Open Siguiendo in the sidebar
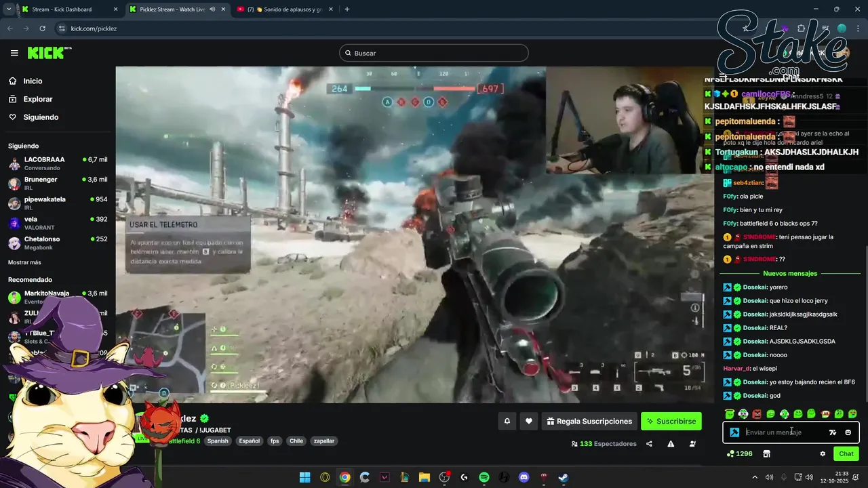868x488 pixels. pyautogui.click(x=41, y=117)
